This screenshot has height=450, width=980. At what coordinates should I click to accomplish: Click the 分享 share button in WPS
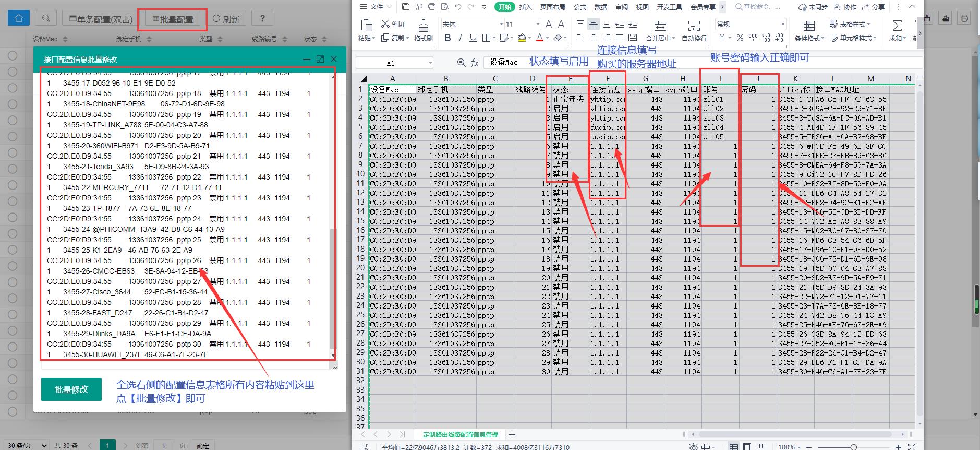click(x=873, y=7)
